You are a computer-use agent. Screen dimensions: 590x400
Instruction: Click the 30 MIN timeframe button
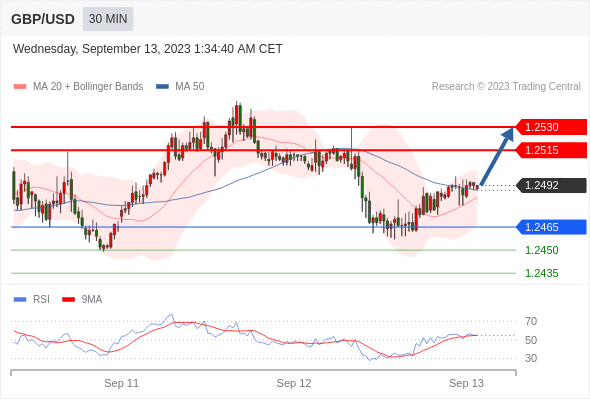108,19
